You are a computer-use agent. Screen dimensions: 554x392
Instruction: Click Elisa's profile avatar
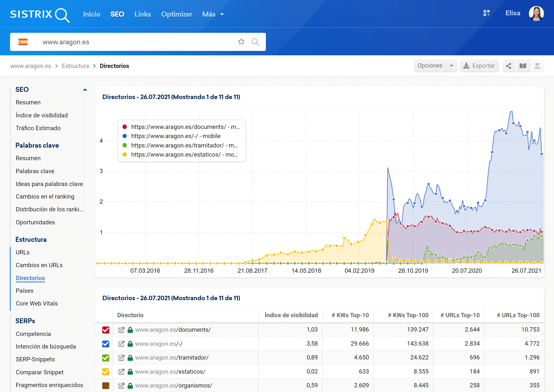536,13
